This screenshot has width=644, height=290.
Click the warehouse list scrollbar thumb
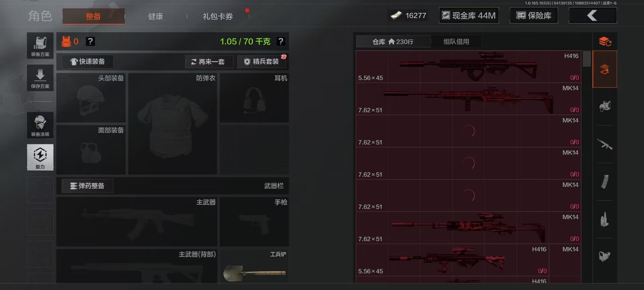coord(587,59)
